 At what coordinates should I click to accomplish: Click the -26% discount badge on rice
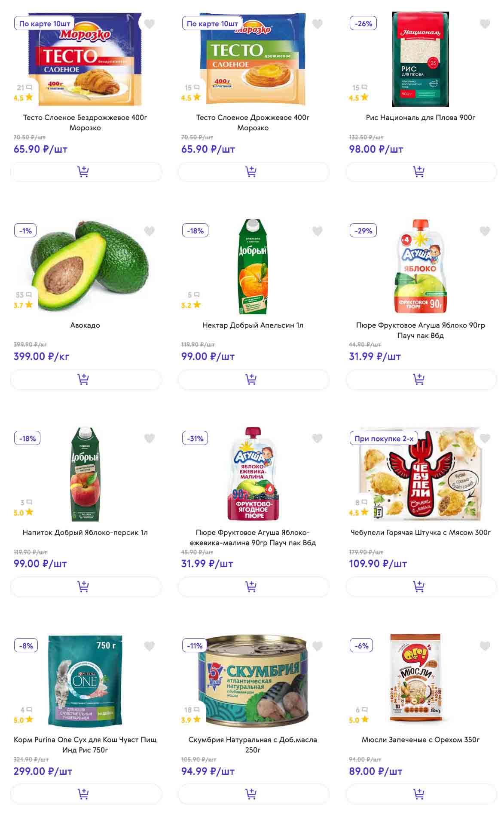click(363, 24)
